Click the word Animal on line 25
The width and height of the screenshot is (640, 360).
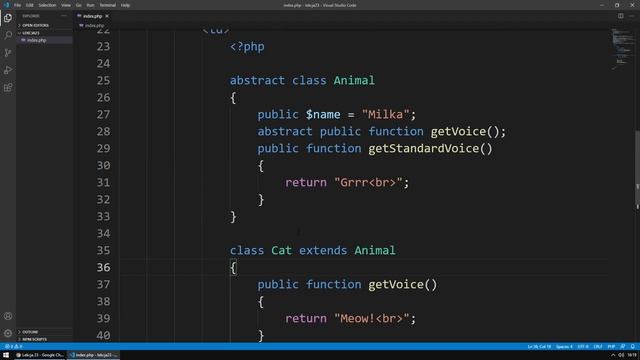pos(354,80)
